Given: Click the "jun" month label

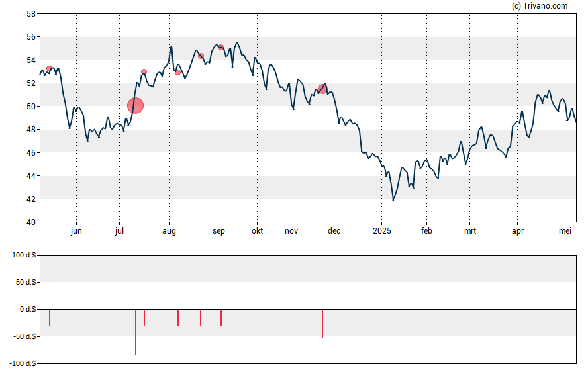Looking at the screenshot, I should point(76,231).
